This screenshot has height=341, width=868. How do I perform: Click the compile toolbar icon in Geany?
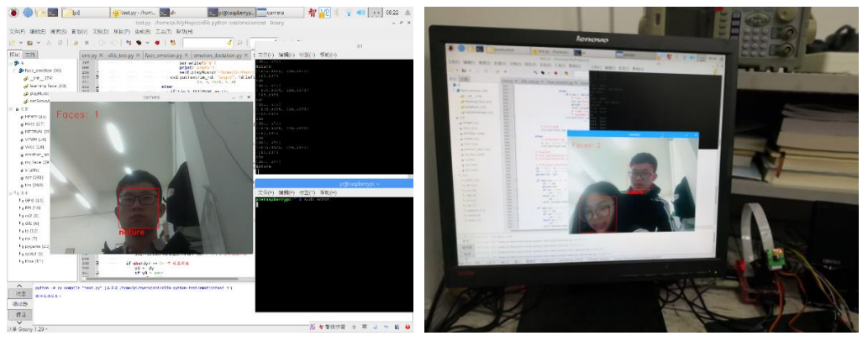tap(129, 43)
